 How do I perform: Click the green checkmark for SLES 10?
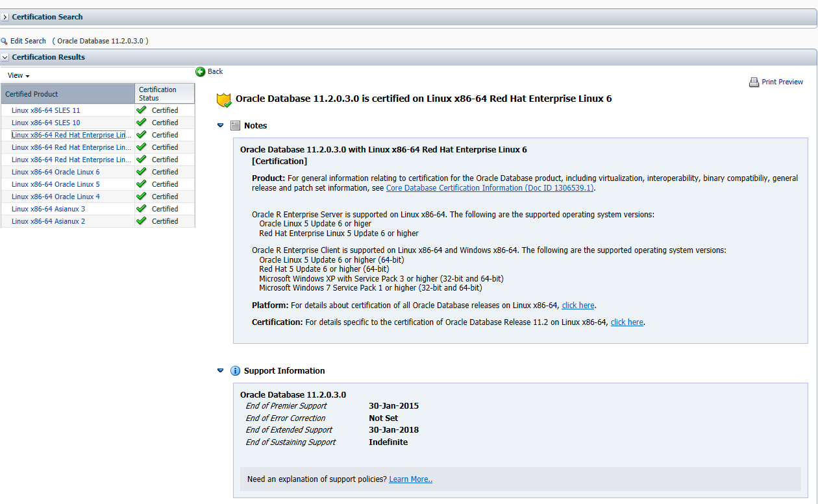coord(141,123)
